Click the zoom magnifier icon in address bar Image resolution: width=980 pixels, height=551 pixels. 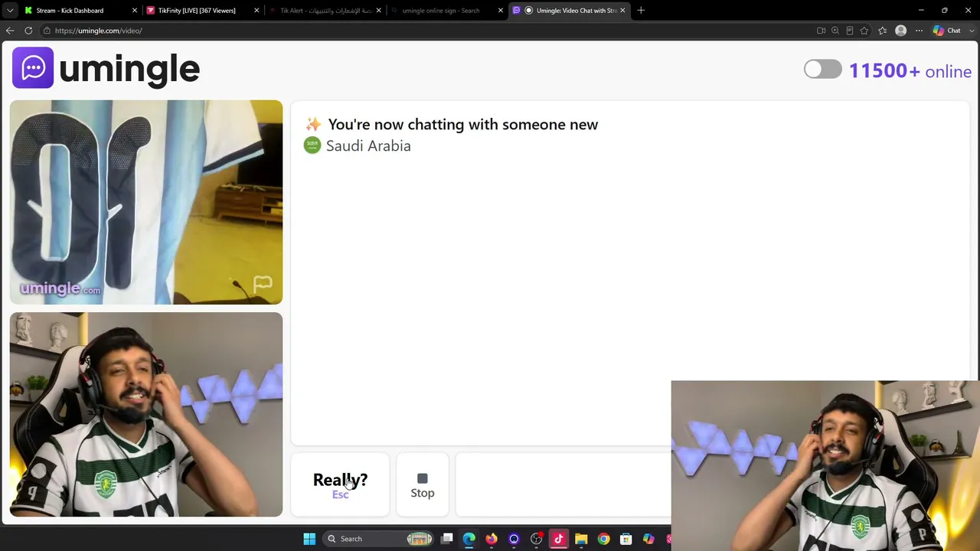click(835, 31)
